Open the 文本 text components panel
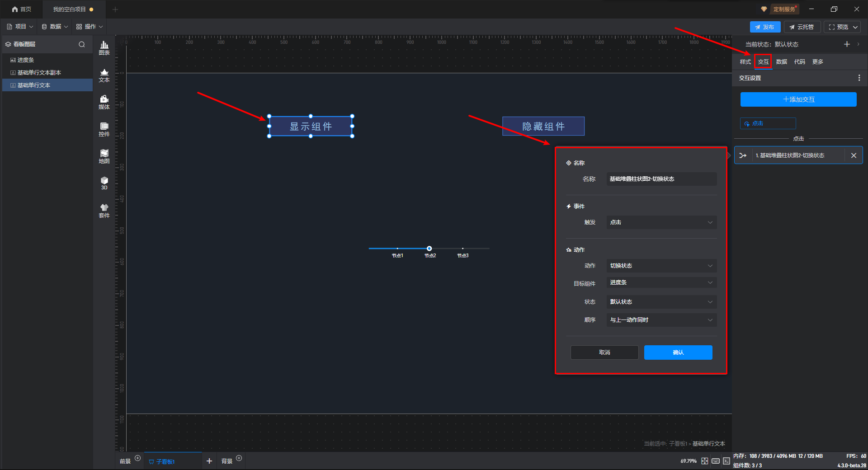This screenshot has height=470, width=868. point(104,75)
